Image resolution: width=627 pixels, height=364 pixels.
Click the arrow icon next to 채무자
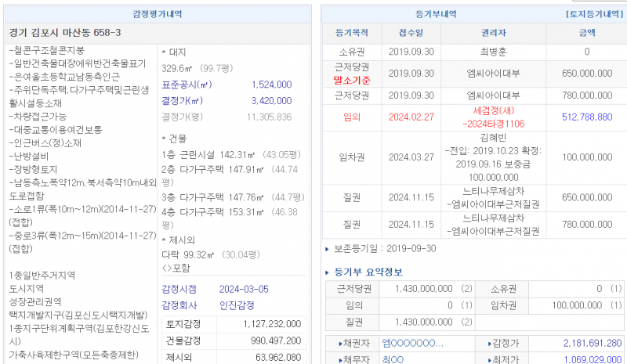(340, 359)
